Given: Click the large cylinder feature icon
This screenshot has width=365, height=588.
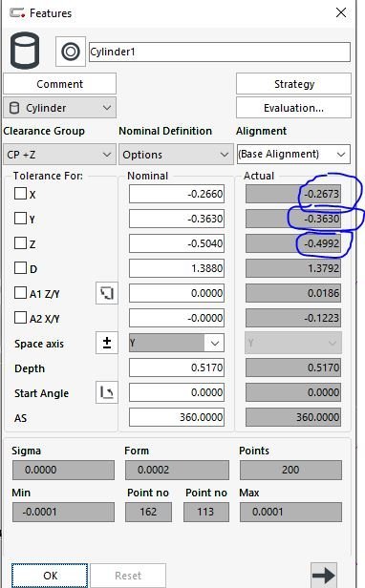Looking at the screenshot, I should click(x=25, y=51).
